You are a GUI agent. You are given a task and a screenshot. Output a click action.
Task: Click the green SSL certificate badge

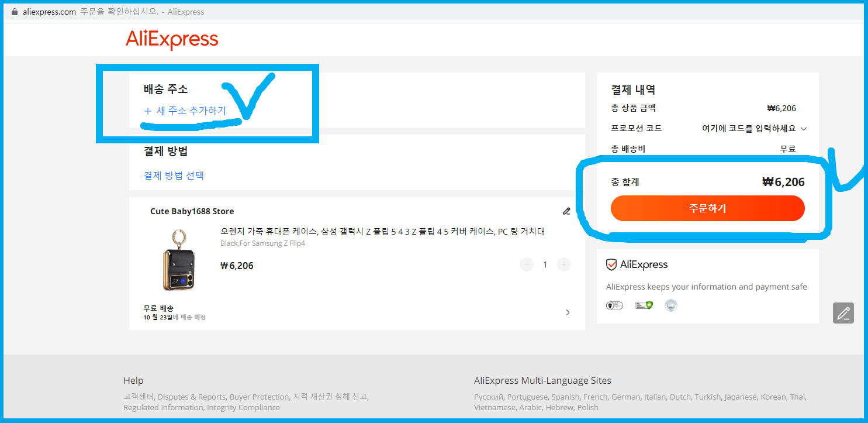(644, 305)
